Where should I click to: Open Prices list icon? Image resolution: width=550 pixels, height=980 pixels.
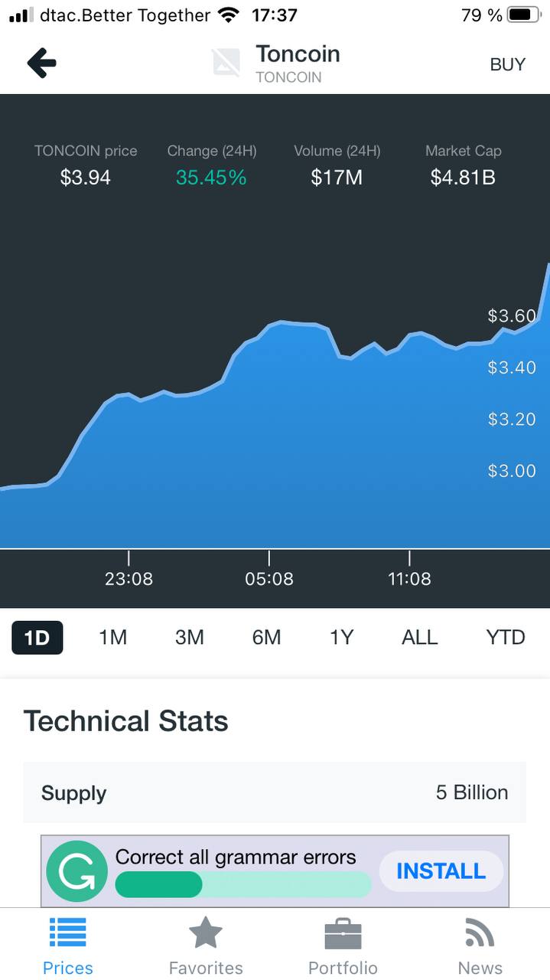tap(67, 933)
